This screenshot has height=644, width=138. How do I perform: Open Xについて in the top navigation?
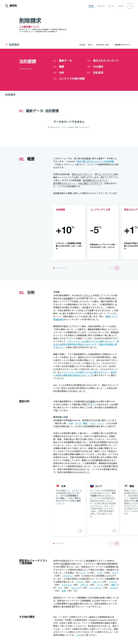point(101,6)
